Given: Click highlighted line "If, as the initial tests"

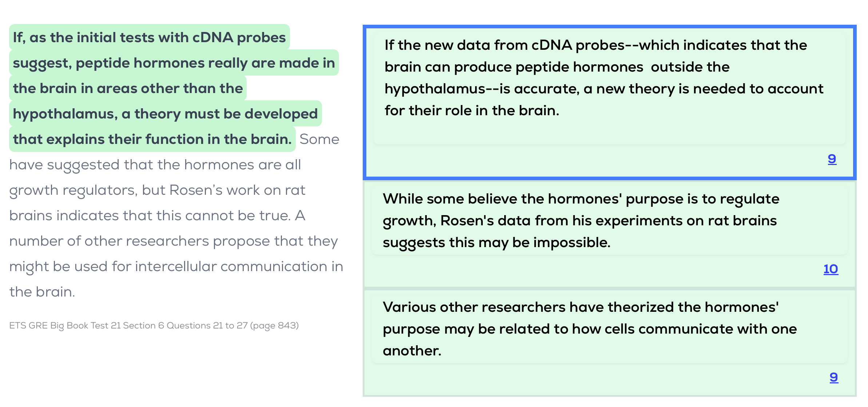Looking at the screenshot, I should [x=149, y=37].
